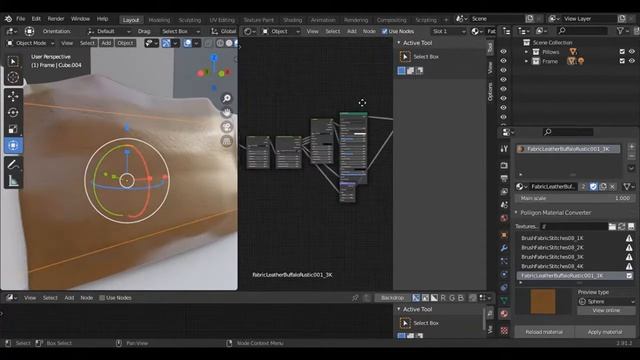
Task: Hide the Frame collection with its eye icon
Action: (x=631, y=61)
